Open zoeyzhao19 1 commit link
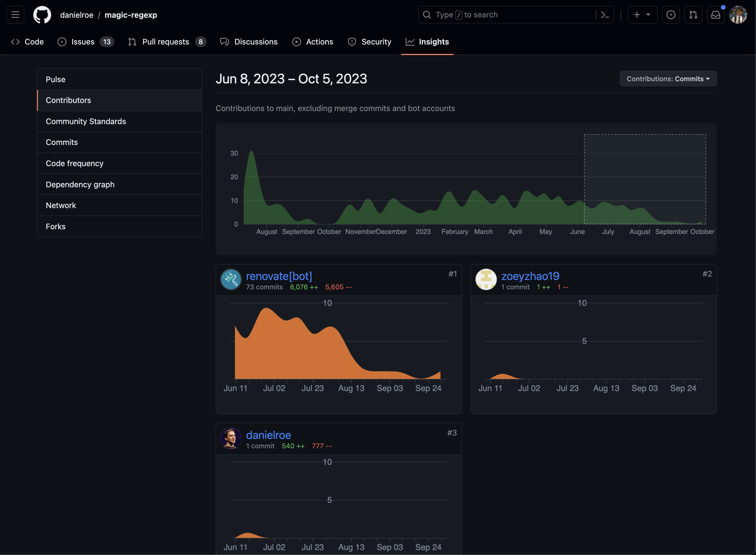This screenshot has height=555, width=756. click(515, 287)
